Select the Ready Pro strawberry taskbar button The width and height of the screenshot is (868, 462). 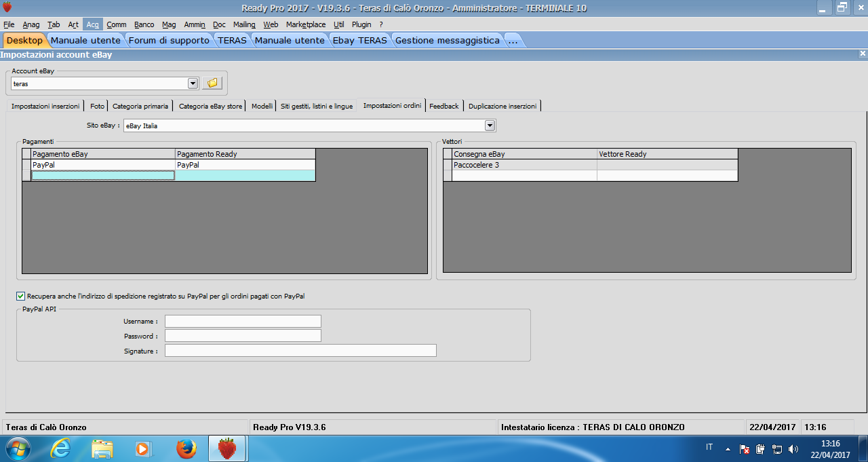point(227,448)
